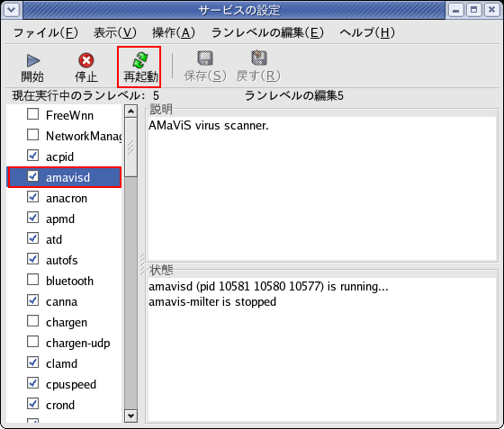Open the 操作 menu
This screenshot has width=504, height=429.
point(174,32)
